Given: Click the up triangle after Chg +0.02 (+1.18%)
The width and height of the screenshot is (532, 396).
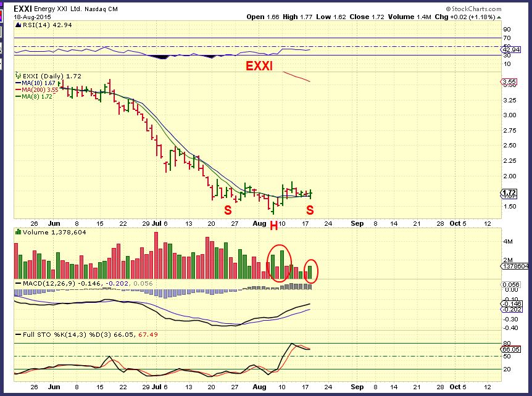Looking at the screenshot, I should [x=499, y=17].
